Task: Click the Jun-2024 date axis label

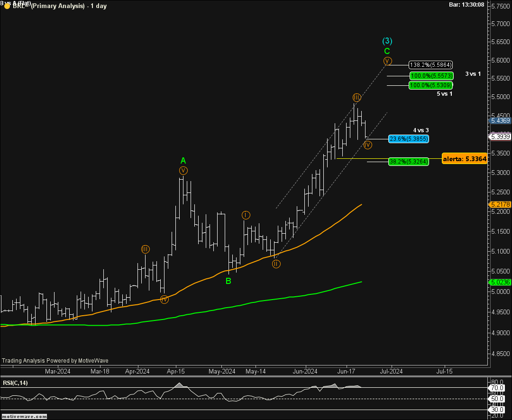Action: [x=305, y=371]
